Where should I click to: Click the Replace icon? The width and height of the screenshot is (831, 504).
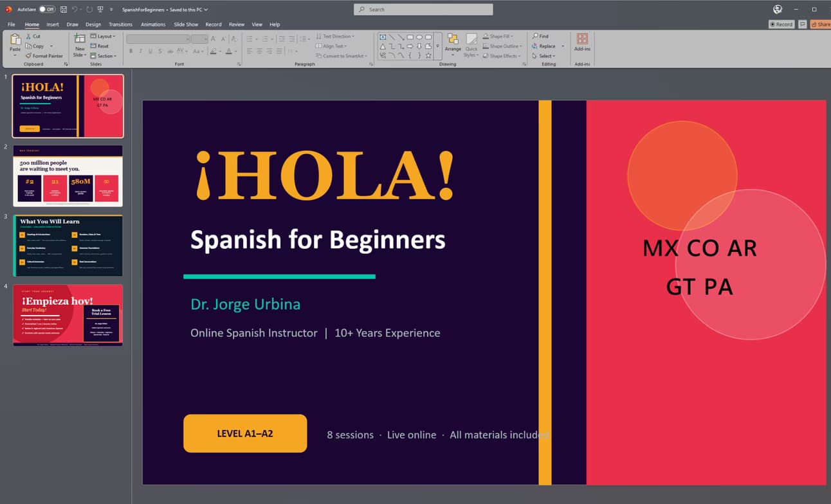point(546,46)
